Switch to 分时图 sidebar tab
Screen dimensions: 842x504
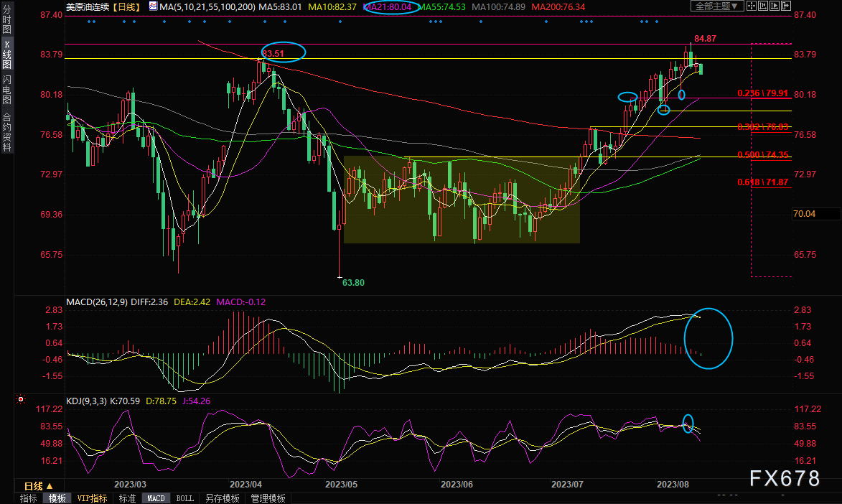tap(7, 19)
